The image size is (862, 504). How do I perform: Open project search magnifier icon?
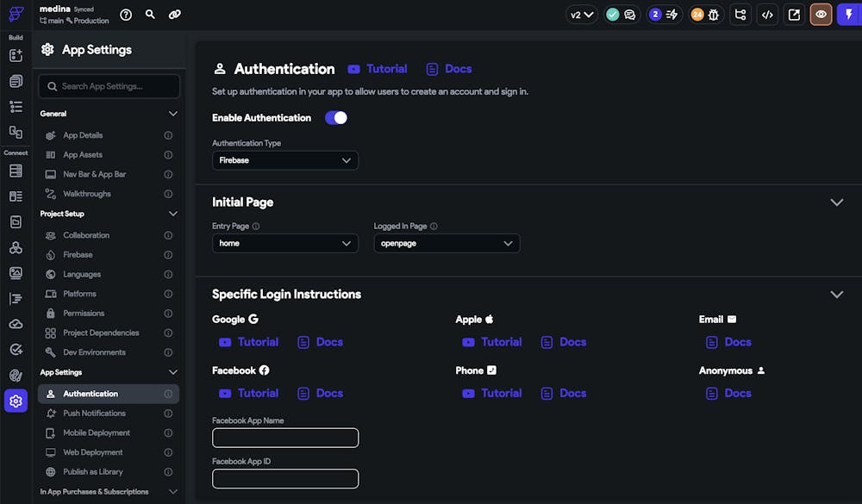[x=151, y=15]
